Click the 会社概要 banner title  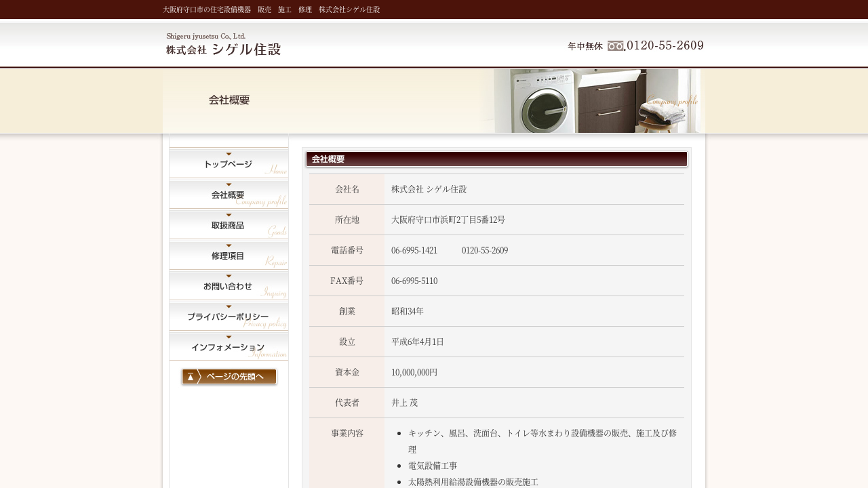[x=229, y=100]
